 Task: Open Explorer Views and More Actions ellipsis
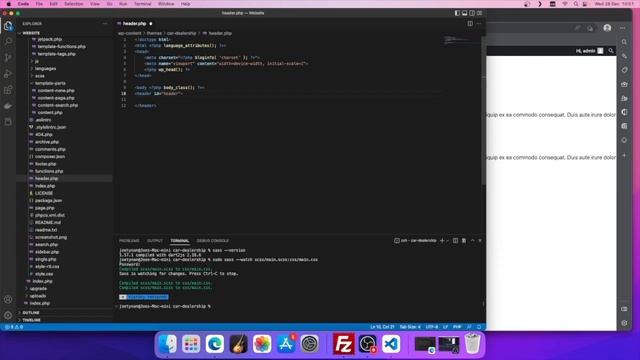coord(105,24)
